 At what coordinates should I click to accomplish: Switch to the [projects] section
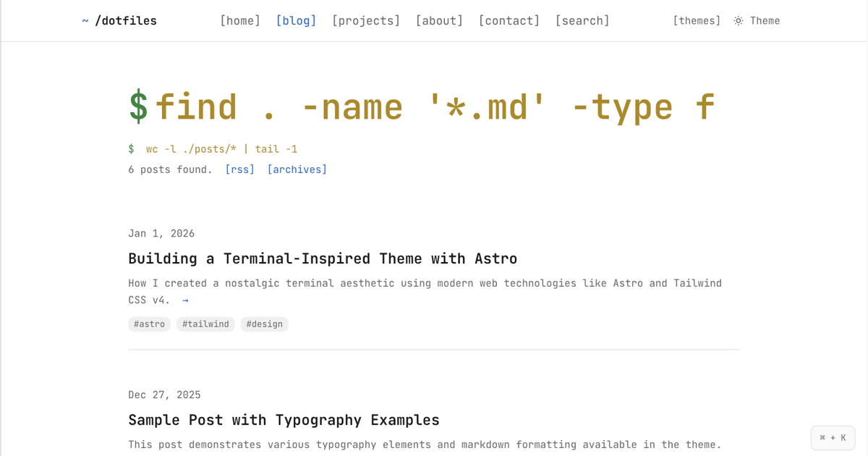coord(366,20)
